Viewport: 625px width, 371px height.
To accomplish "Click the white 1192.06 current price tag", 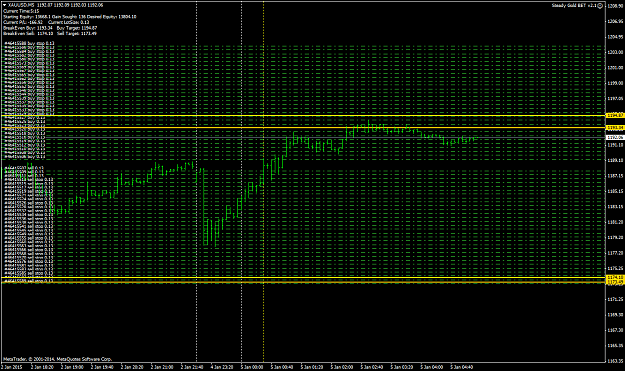I will (x=615, y=137).
